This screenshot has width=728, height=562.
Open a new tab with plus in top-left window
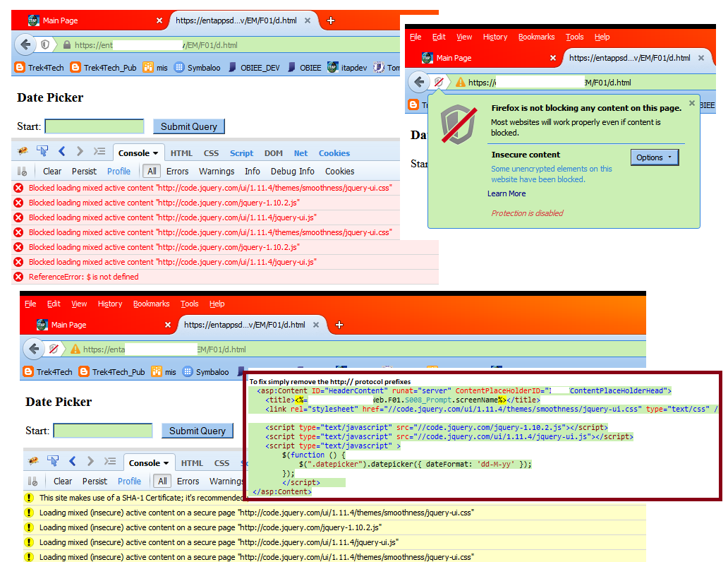point(331,20)
